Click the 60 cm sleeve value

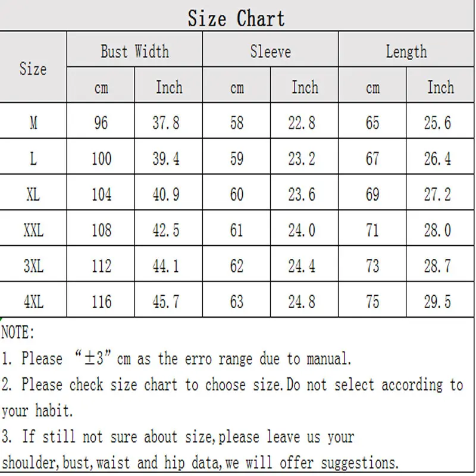(x=236, y=195)
